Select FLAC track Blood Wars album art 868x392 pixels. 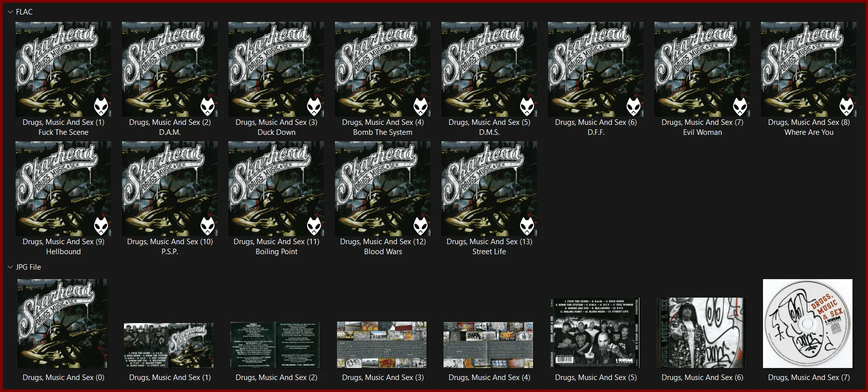point(383,189)
